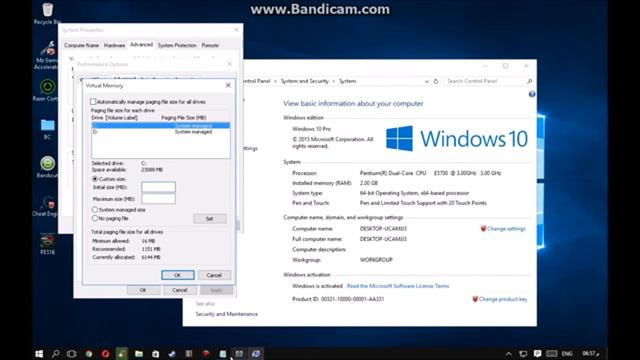Cancel the Virtual Memory dialog
Screen dimensions: 640x360
214,275
